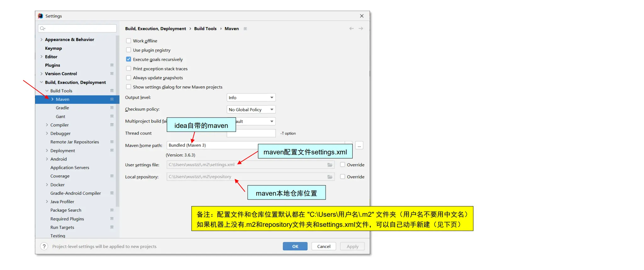The width and height of the screenshot is (644, 270).
Task: Click the project-level icon on the Run Targets row
Action: (112, 227)
